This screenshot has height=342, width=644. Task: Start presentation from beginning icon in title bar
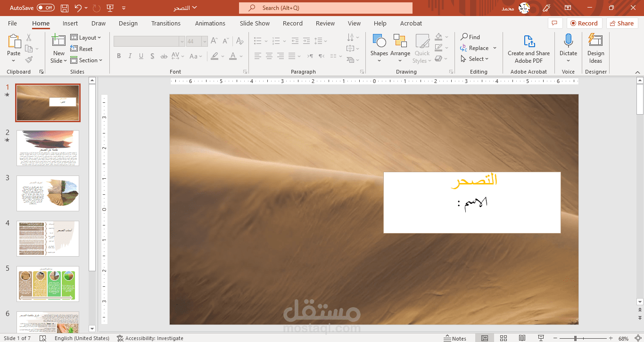click(110, 8)
